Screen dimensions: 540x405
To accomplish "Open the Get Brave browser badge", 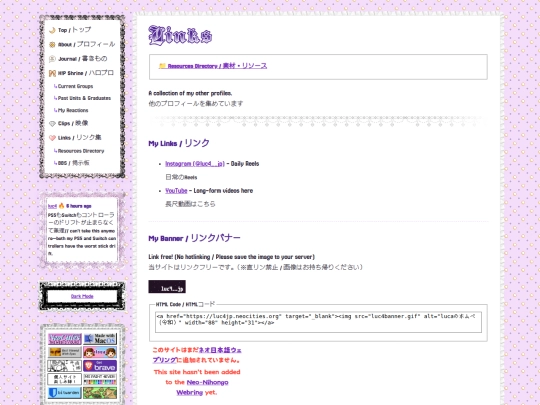I will tap(100, 366).
